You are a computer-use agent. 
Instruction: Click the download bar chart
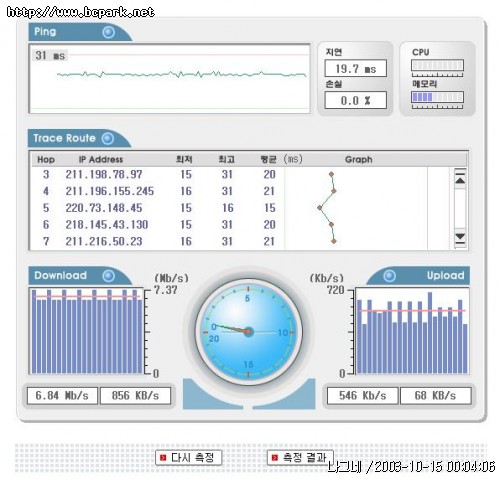(x=87, y=331)
